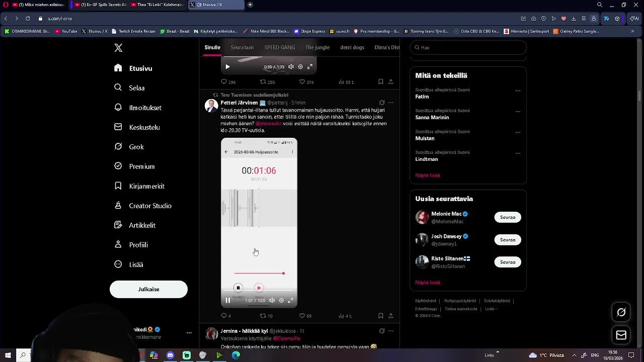Viewport: 644px width, 362px height.
Task: Switch to demi dogs tab
Action: point(352,47)
